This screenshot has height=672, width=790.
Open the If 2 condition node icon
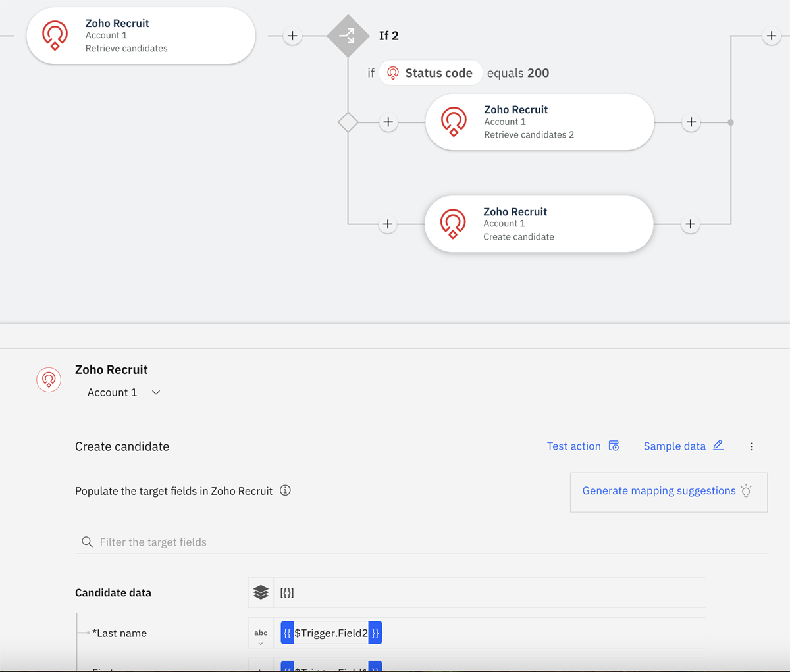(348, 36)
